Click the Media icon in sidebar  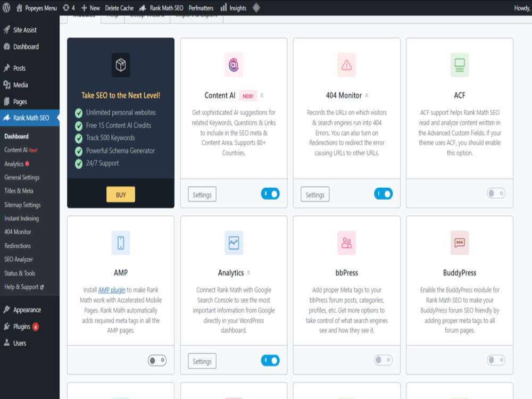coord(6,85)
